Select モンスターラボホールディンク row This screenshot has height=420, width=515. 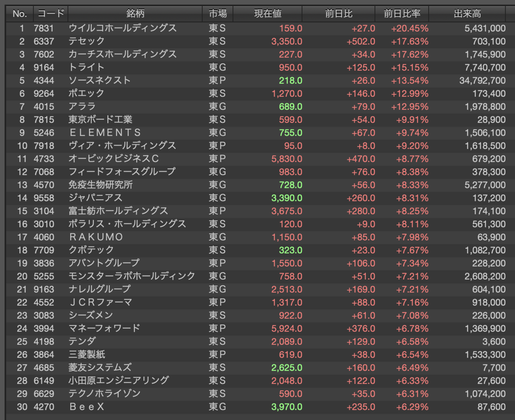pyautogui.click(x=257, y=276)
